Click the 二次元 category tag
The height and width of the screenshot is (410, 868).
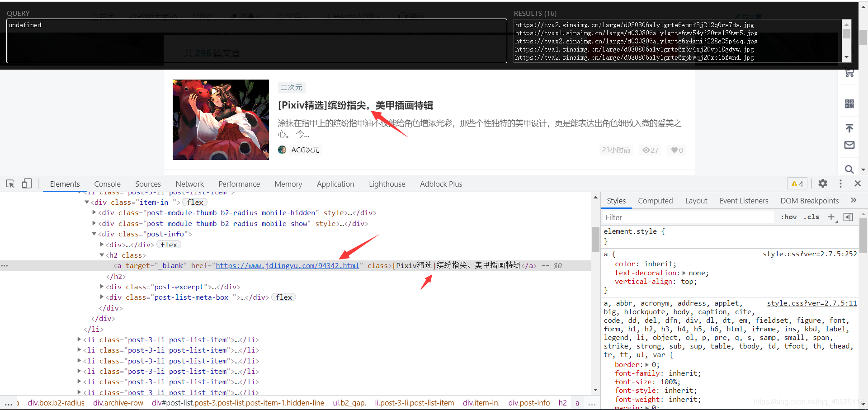coord(291,88)
